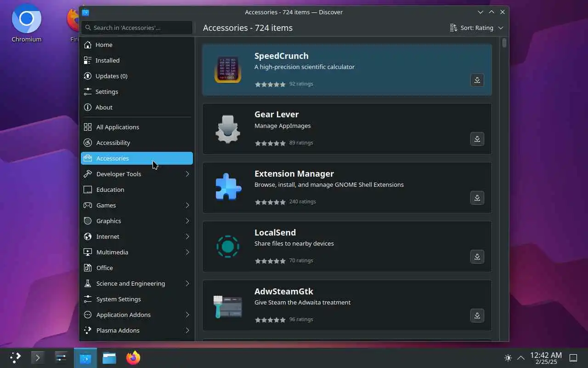Image resolution: width=588 pixels, height=368 pixels.
Task: Launch Firefox from the taskbar
Action: pyautogui.click(x=133, y=357)
